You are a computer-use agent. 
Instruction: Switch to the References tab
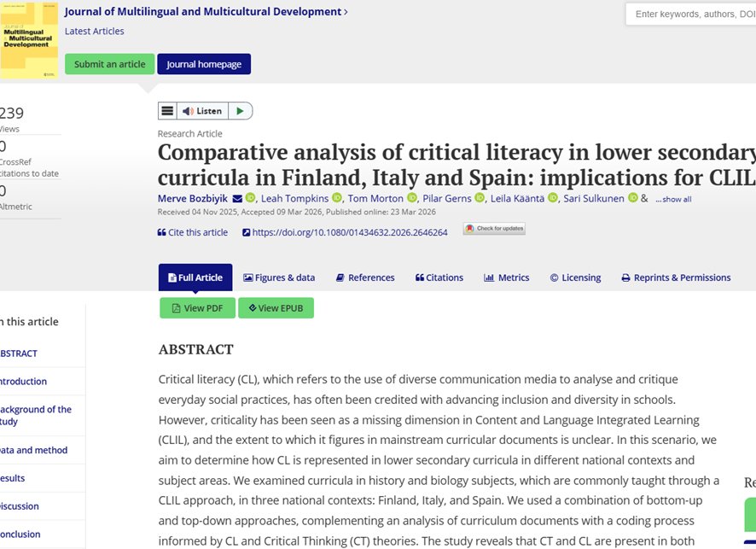[365, 277]
